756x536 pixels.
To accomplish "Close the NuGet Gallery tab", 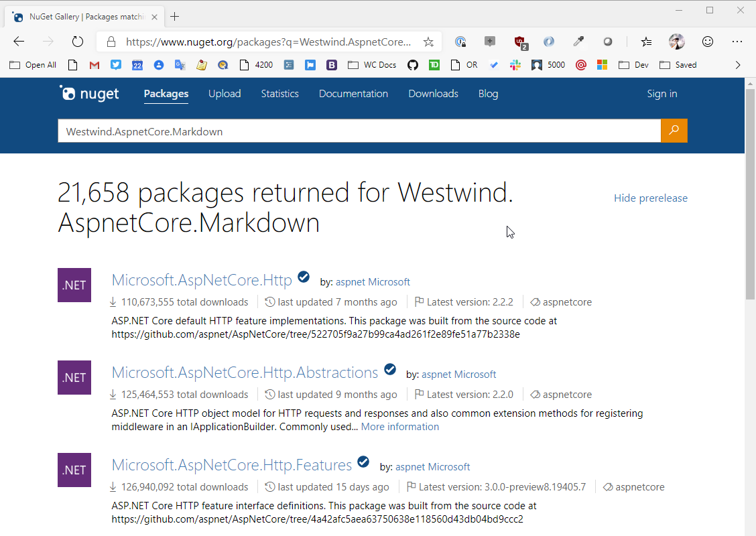I will (x=154, y=17).
